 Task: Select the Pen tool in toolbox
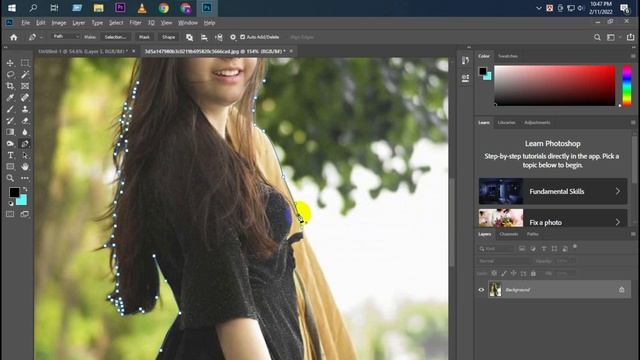25,144
